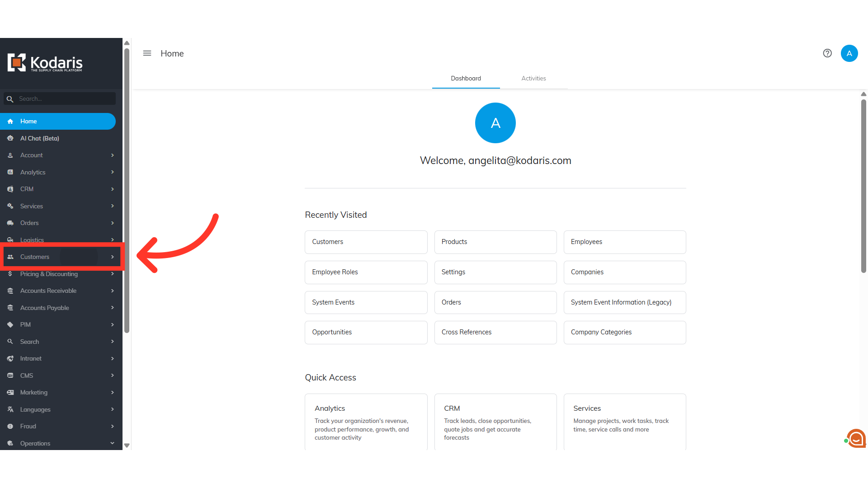Click the Languages translate icon
Viewport: 868px width, 488px height.
(x=10, y=409)
